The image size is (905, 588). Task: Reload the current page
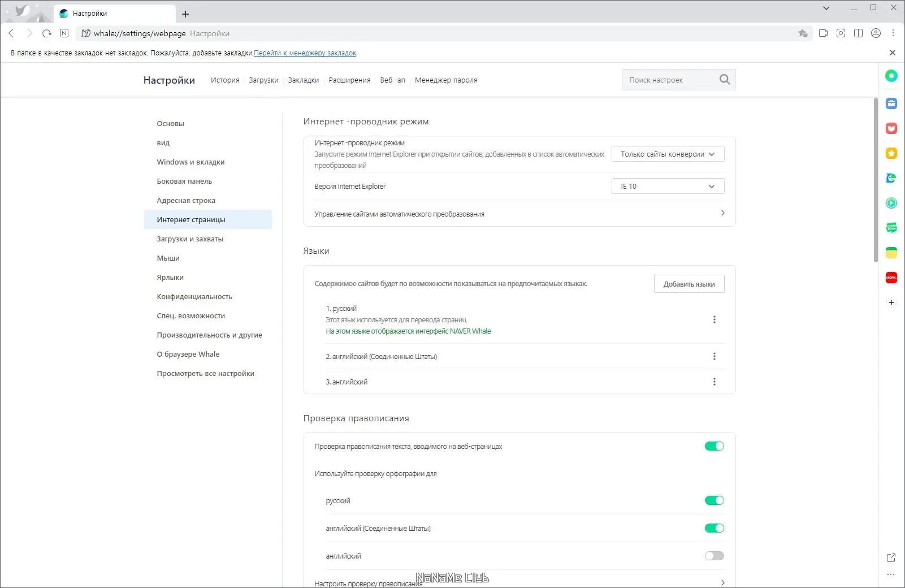pyautogui.click(x=47, y=33)
